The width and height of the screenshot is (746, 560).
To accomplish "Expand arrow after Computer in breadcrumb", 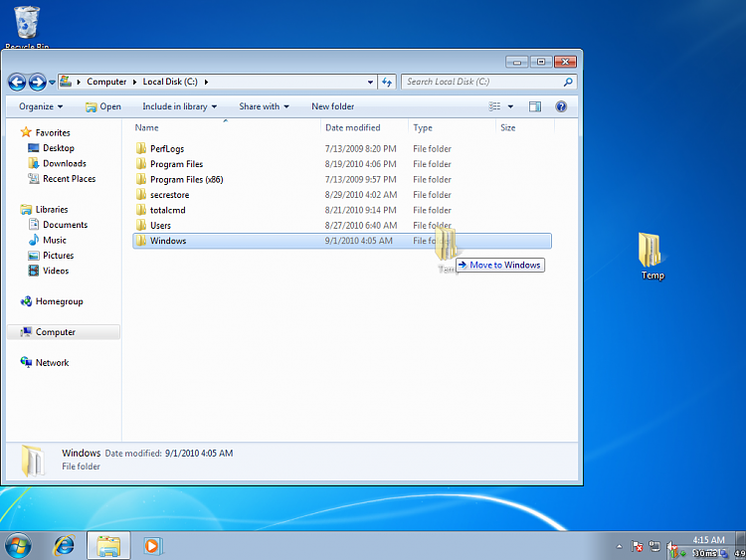I will tap(134, 82).
